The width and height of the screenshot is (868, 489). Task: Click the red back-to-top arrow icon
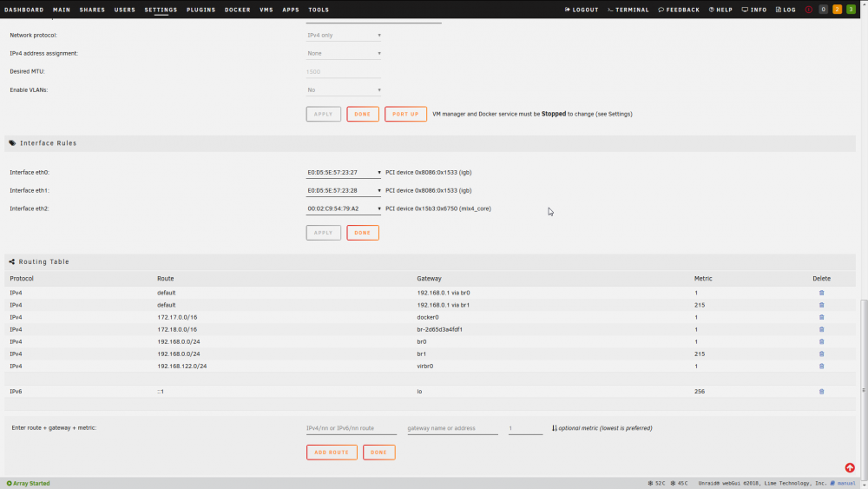coord(850,467)
